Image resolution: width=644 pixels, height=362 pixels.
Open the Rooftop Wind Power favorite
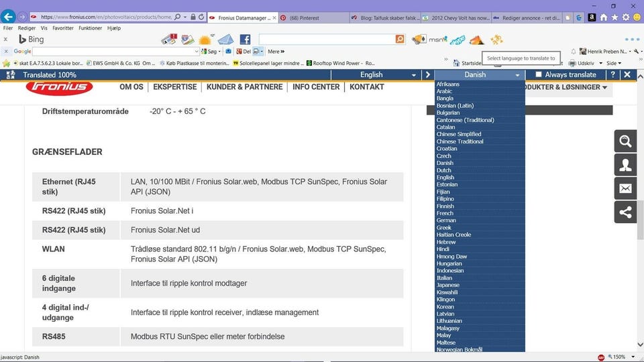(341, 63)
